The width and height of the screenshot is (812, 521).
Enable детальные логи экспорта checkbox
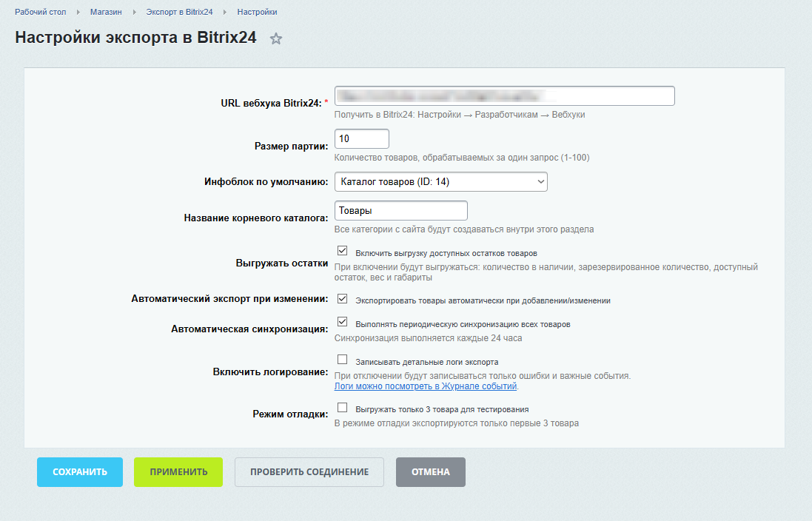342,360
